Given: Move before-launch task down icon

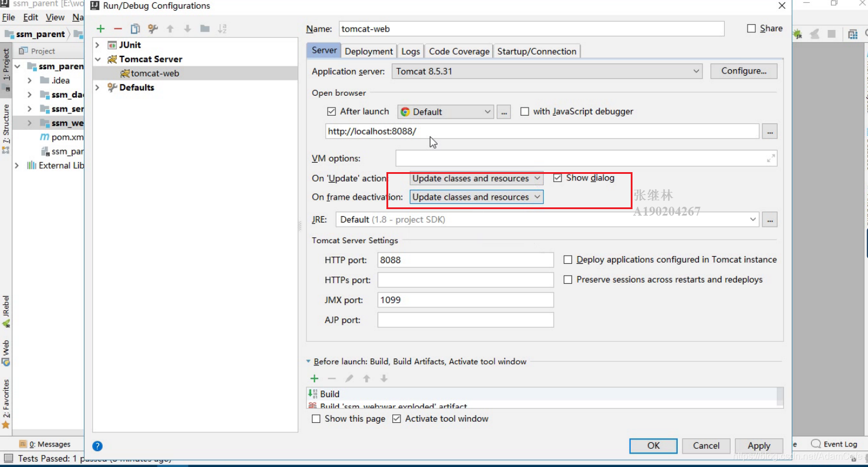Looking at the screenshot, I should tap(383, 379).
